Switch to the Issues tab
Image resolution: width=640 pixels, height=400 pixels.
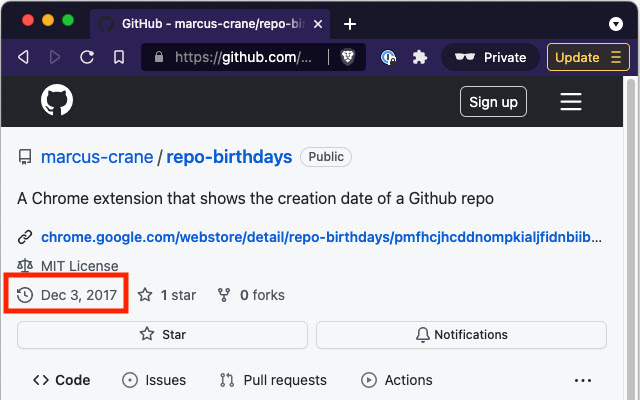tap(154, 380)
